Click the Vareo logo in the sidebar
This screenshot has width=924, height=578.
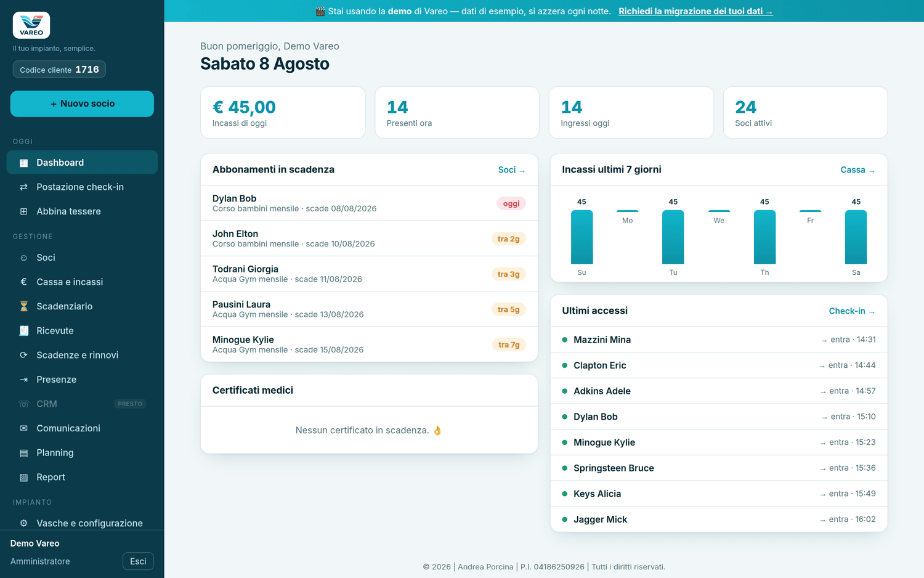click(x=31, y=25)
